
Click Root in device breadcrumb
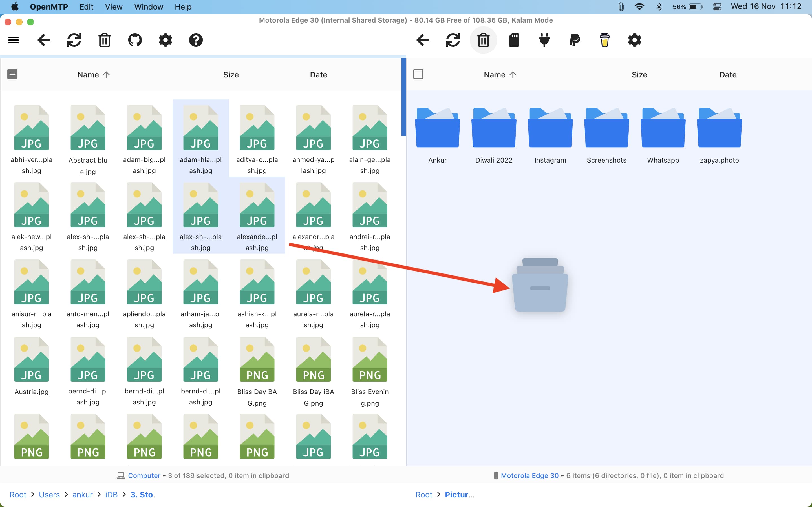coord(424,495)
